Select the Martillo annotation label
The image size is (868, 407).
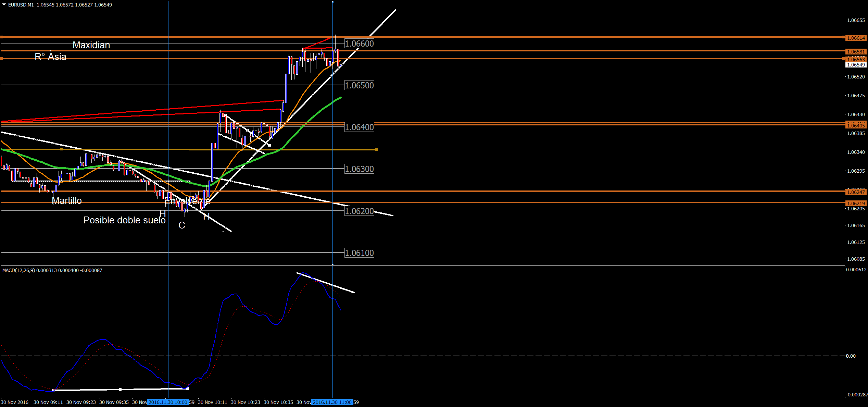[x=67, y=201]
